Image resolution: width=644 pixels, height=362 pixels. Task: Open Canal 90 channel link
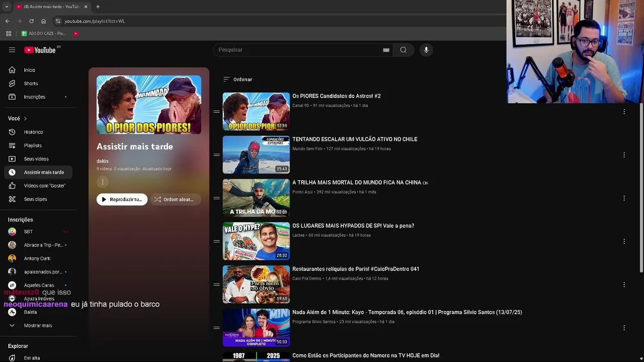300,106
